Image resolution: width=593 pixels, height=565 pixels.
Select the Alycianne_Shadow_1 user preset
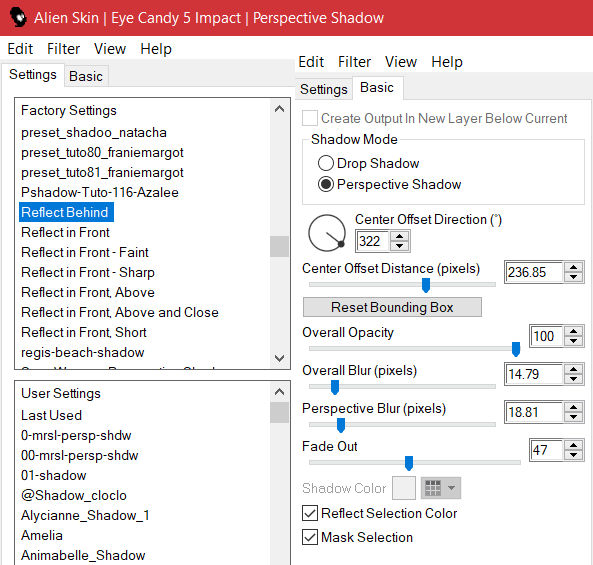click(85, 515)
